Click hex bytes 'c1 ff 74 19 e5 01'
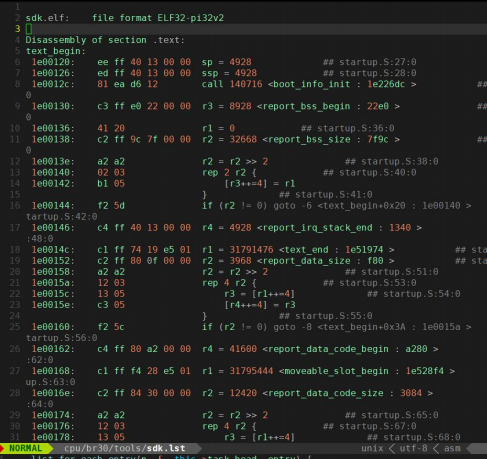 tap(144, 249)
